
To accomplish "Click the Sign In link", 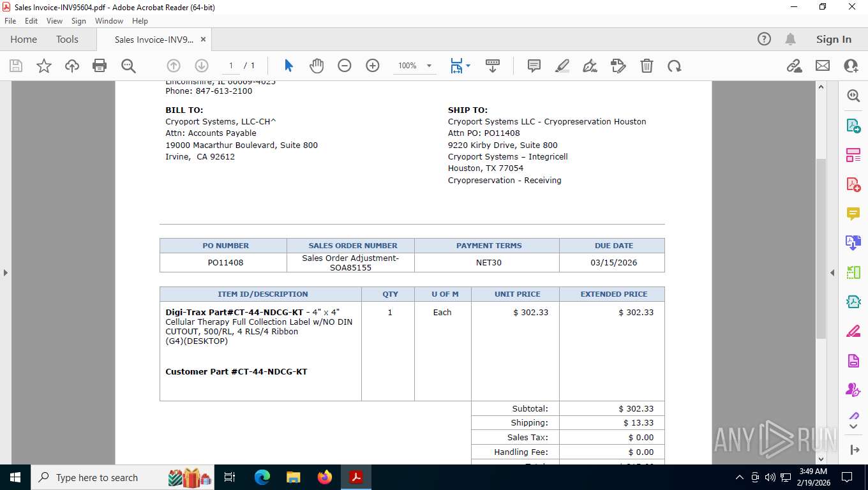I will [834, 39].
